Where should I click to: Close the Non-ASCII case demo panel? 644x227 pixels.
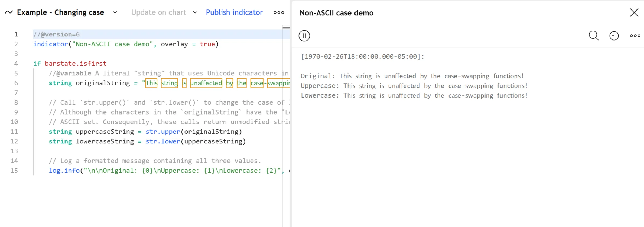[x=634, y=12]
